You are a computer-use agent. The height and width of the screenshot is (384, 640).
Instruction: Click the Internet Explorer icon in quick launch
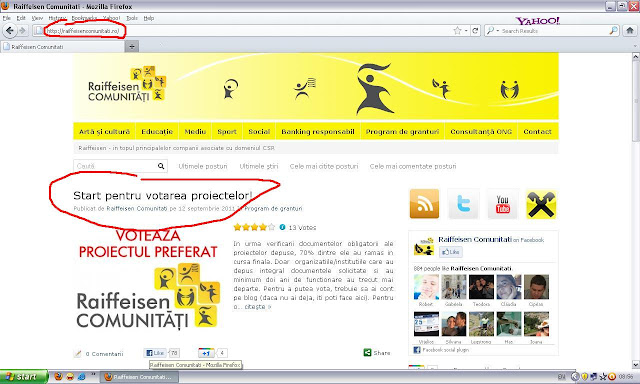coord(81,376)
